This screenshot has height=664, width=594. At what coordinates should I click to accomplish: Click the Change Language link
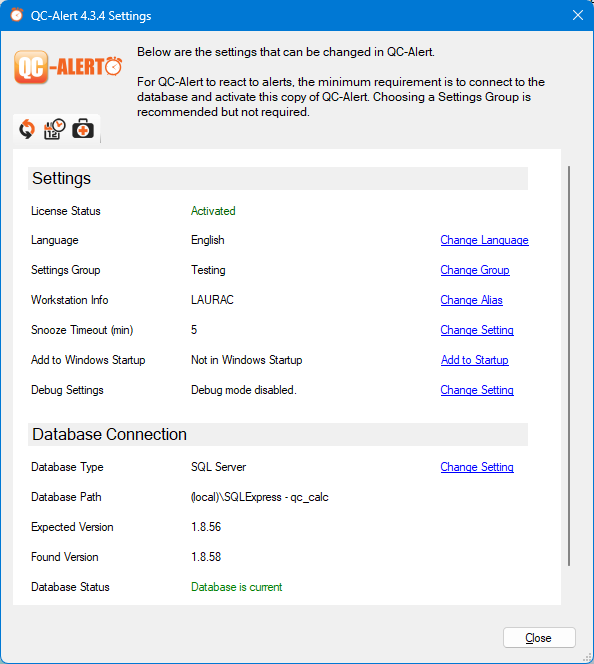[x=484, y=240]
